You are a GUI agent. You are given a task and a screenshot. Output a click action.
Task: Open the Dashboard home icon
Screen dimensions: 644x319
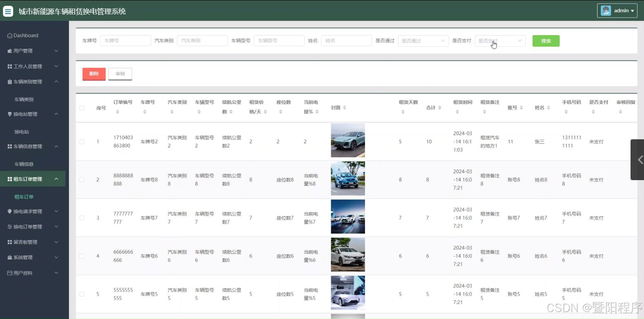[10, 36]
